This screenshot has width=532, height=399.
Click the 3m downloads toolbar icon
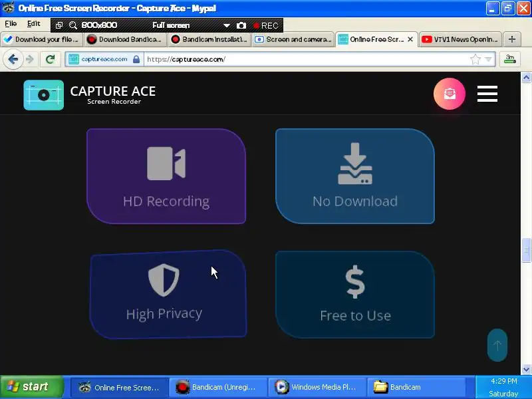509,59
